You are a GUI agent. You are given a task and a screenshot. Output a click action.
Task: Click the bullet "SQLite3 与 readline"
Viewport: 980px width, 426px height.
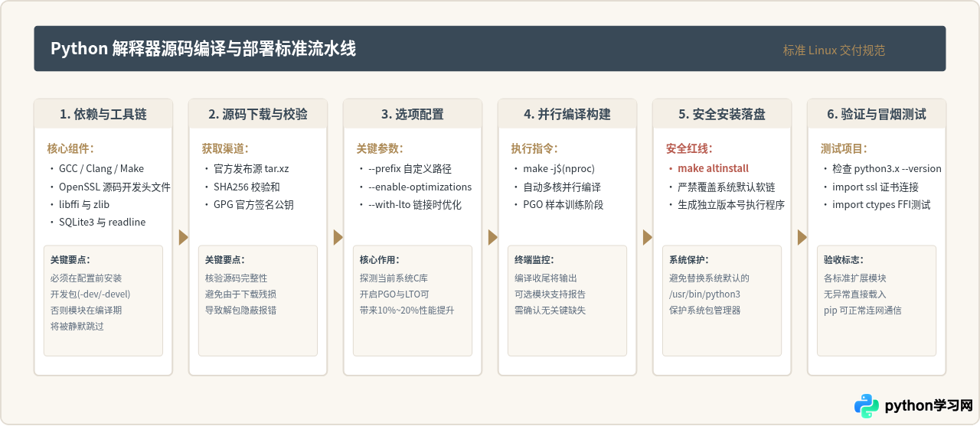(102, 222)
